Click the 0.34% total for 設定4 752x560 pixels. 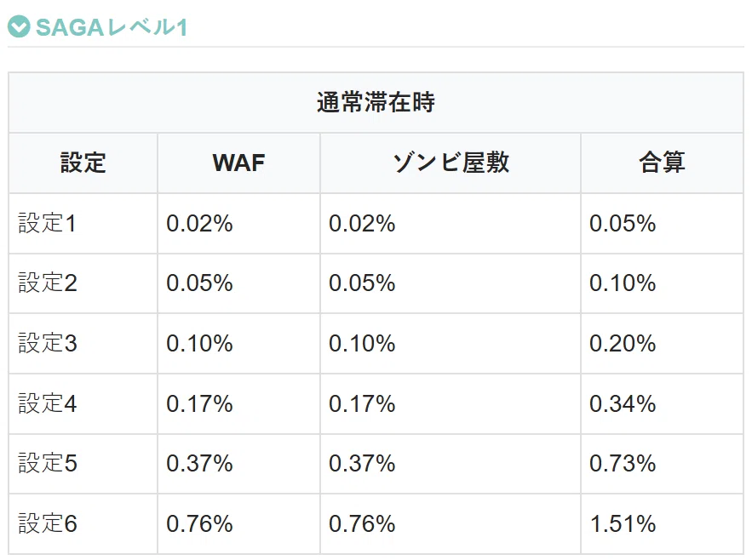tap(623, 403)
